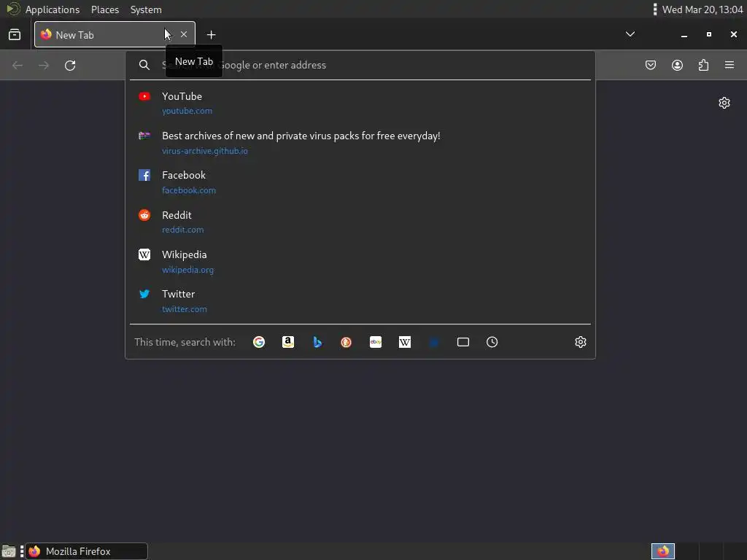
Task: Open Firefox View icon left of tab
Action: (15, 34)
